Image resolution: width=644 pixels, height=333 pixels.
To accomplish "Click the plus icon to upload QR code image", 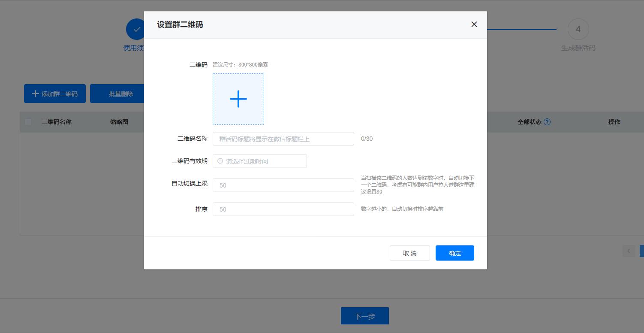I will pos(238,99).
